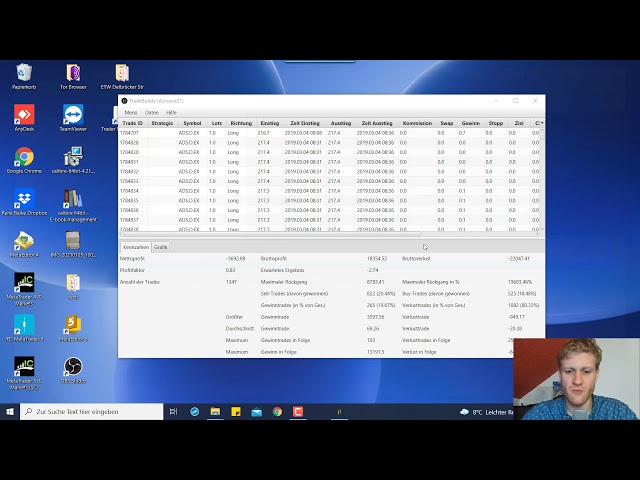Sort the table by Trade ID column header

[132, 123]
